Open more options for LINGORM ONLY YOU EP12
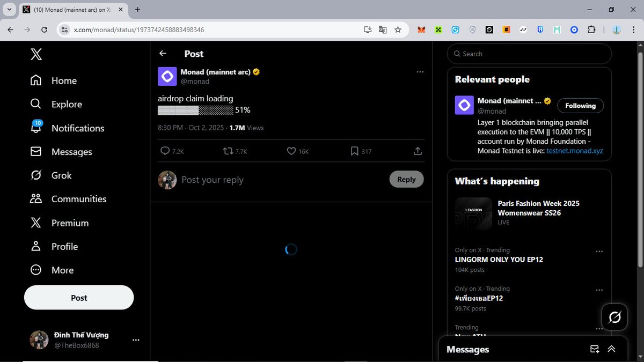The width and height of the screenshot is (644, 362). click(x=599, y=251)
